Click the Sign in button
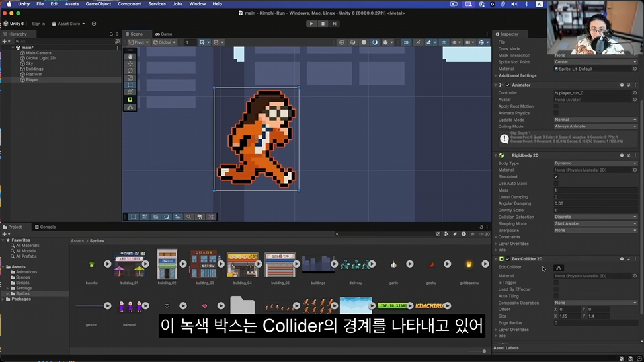The image size is (644, 362). tap(38, 24)
